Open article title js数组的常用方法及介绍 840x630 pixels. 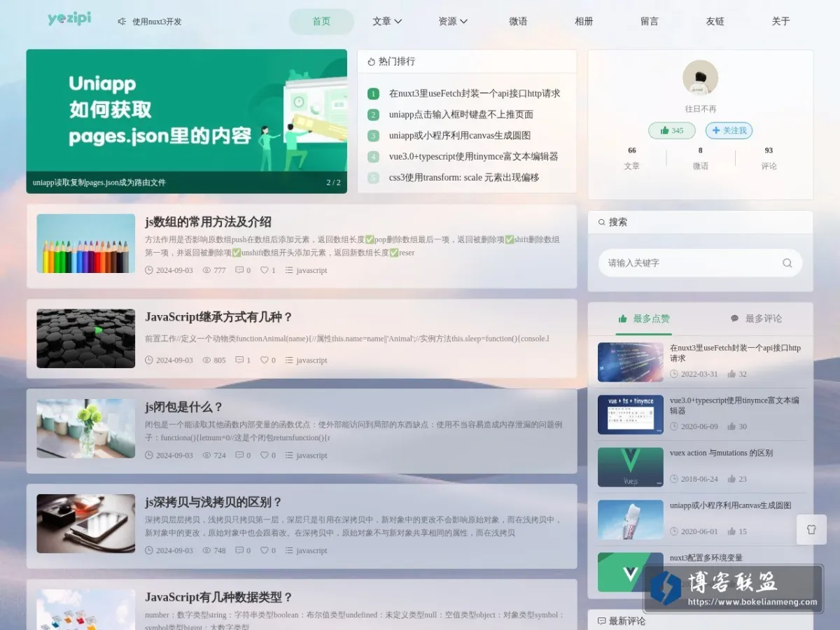coord(208,223)
